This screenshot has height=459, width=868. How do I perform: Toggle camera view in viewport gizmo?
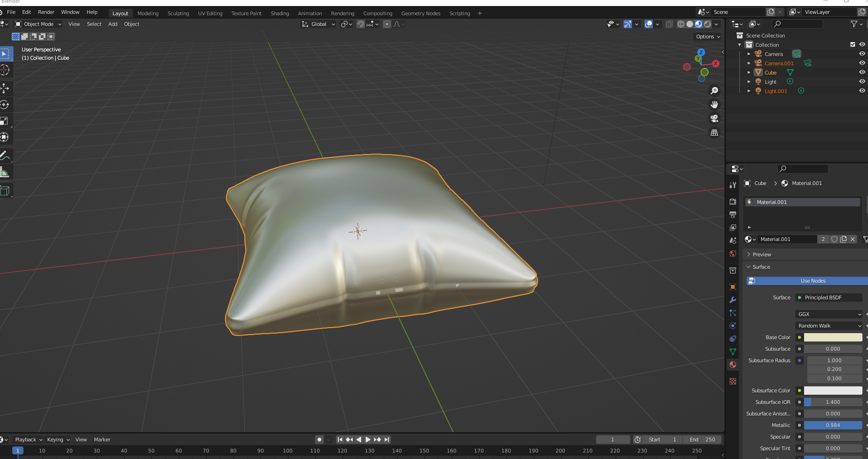714,118
